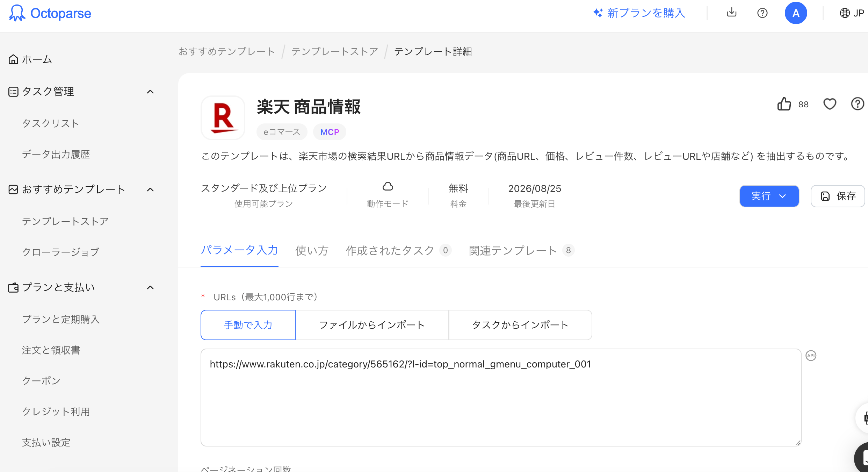Select the ファイルからインポート option
This screenshot has width=868, height=472.
tap(372, 325)
